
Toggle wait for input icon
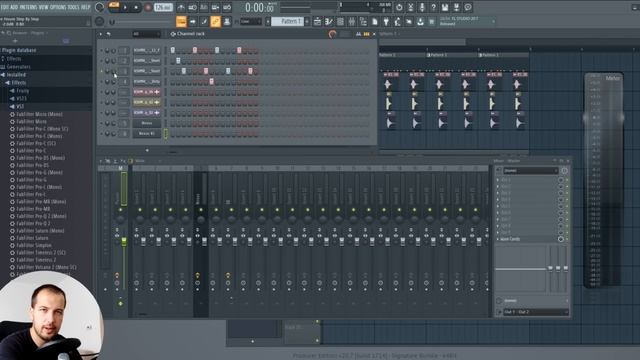click(x=192, y=7)
